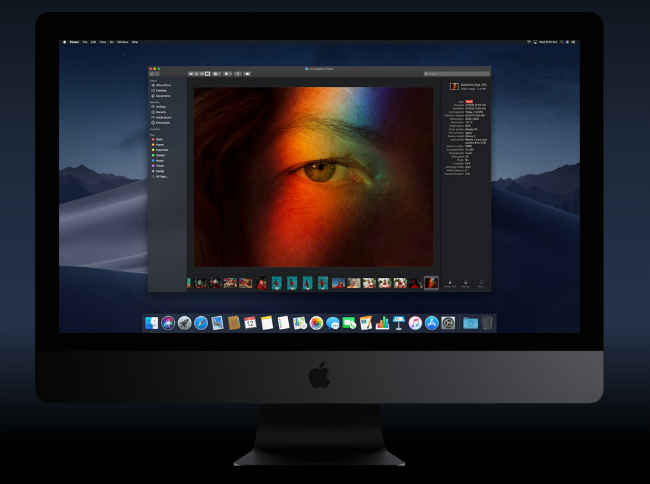Open iTunes from the Dock
Screen dimensions: 650x484
[415, 323]
